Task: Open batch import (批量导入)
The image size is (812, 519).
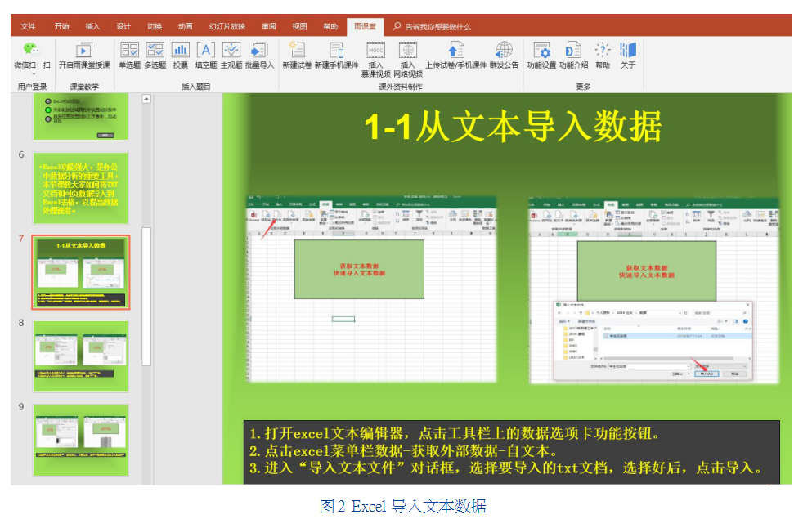Action: point(259,56)
